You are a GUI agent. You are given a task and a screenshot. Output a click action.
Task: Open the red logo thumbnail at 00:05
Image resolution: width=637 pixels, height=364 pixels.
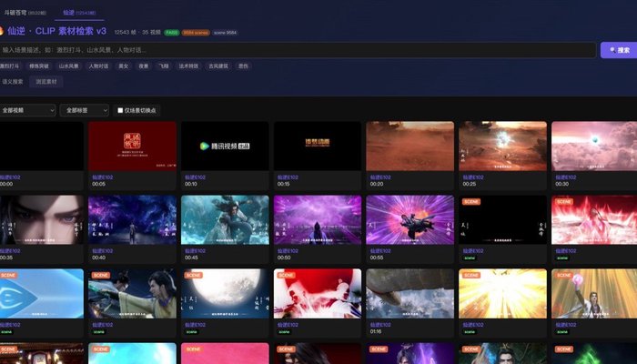[x=133, y=146]
